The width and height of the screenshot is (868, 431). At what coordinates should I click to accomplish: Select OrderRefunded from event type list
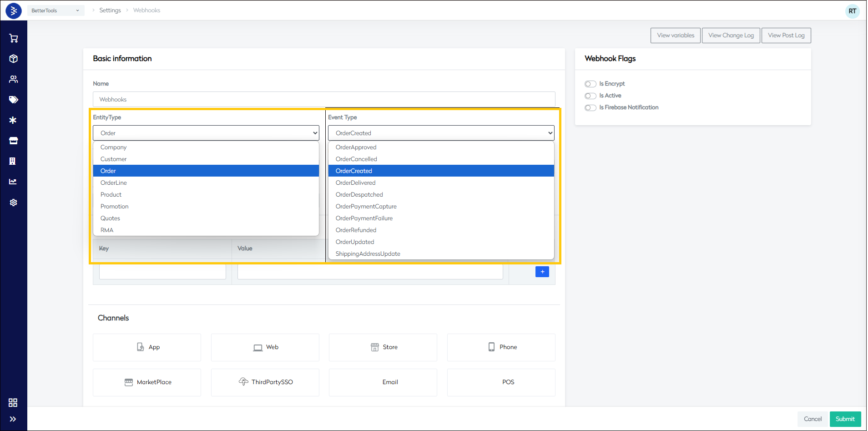coord(356,230)
